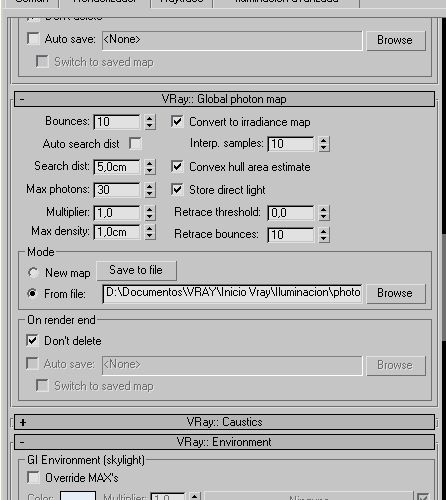
Task: Click the Save to file button
Action: pos(136,270)
